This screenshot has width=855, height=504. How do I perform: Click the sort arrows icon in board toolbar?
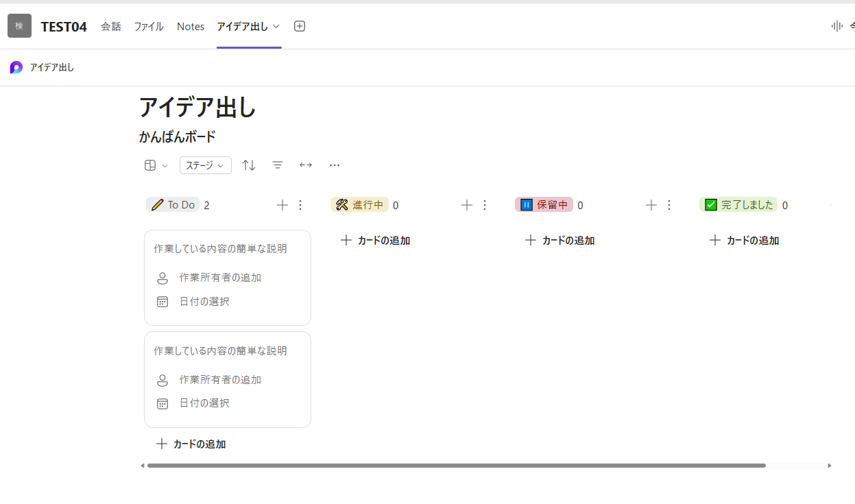[249, 165]
